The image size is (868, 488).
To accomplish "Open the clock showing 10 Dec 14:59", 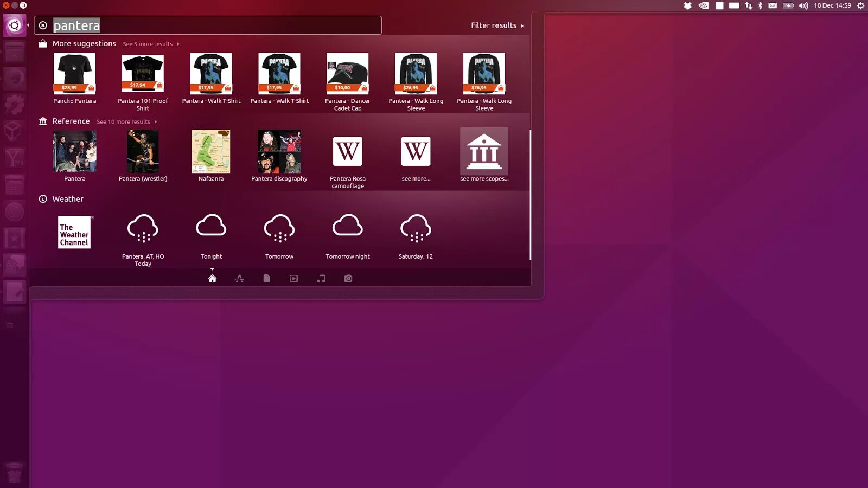I will 832,5.
